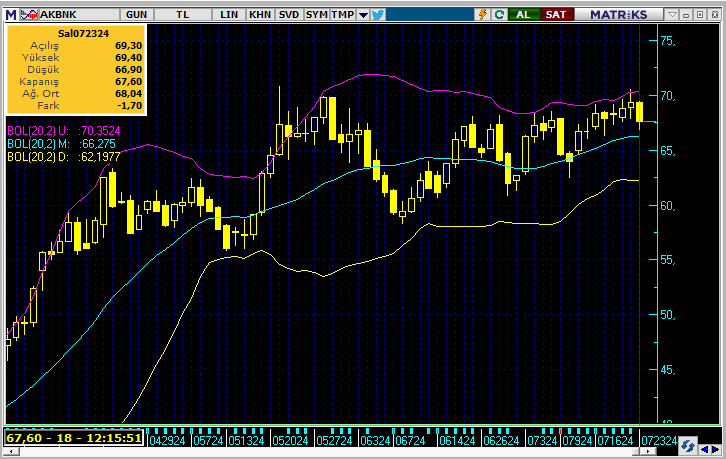
Task: Click the 061424 date label on time axis
Action: coord(457,440)
